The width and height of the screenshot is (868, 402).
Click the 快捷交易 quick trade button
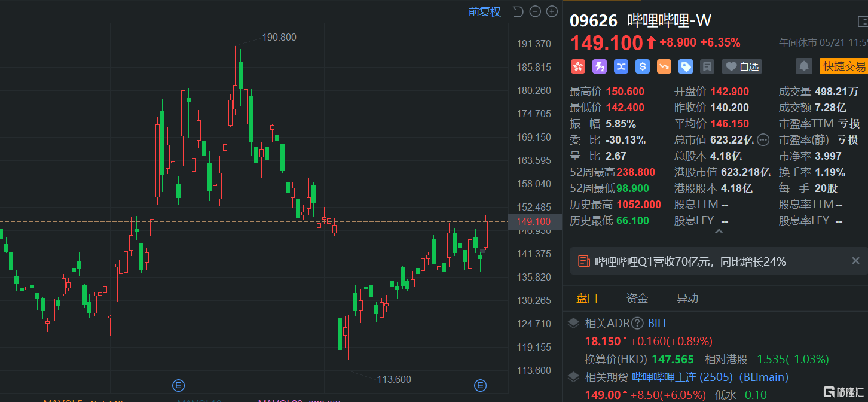843,66
